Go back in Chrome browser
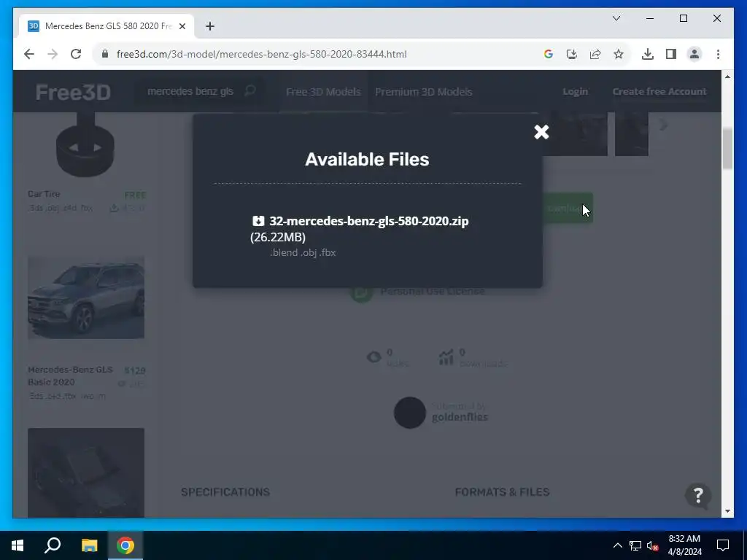The width and height of the screenshot is (747, 560). (x=29, y=54)
